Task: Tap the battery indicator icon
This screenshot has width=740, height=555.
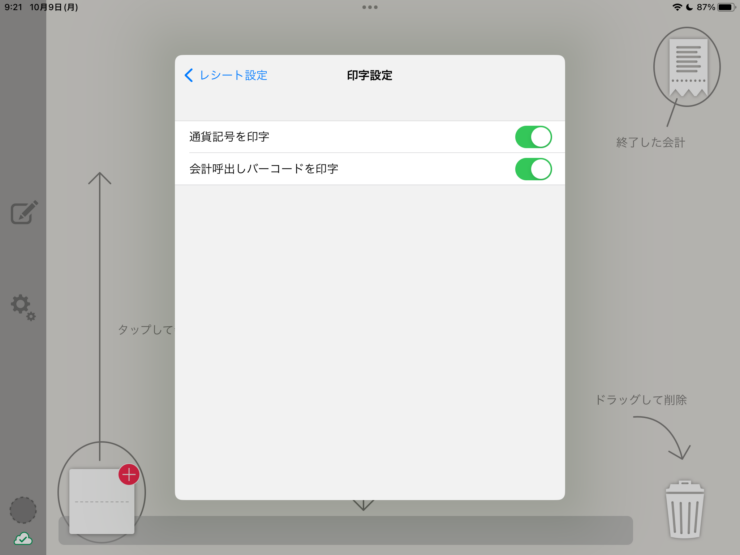Action: (726, 7)
